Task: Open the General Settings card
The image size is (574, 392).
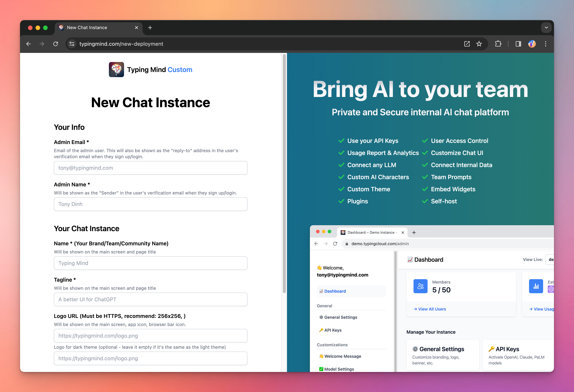Action: point(443,356)
